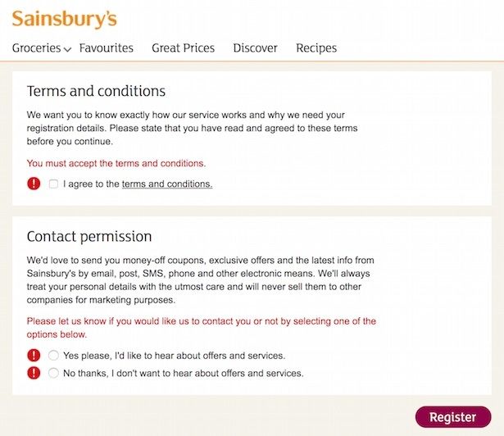504x436 pixels.
Task: Click the Register button
Action: [453, 417]
